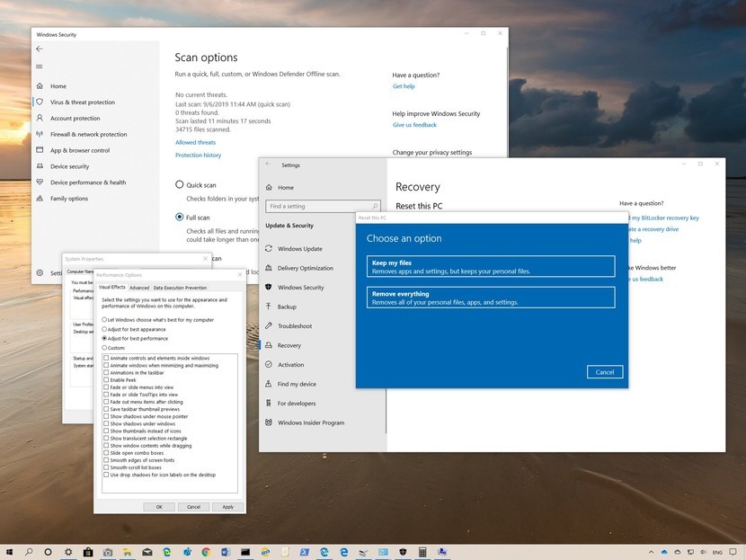This screenshot has height=560, width=746.
Task: Open Windows Insider Program section
Action: 310,422
